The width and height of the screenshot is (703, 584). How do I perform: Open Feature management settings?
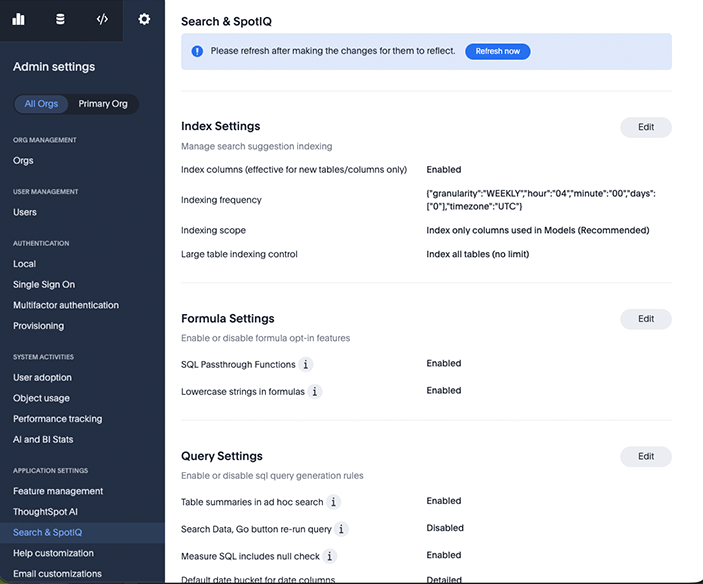point(58,491)
